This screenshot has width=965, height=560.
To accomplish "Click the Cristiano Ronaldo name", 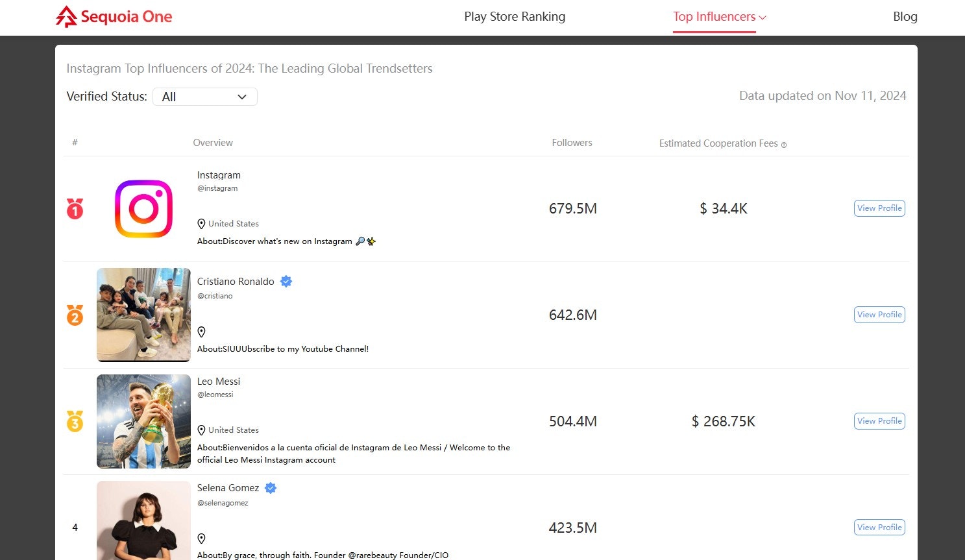I will pos(236,282).
